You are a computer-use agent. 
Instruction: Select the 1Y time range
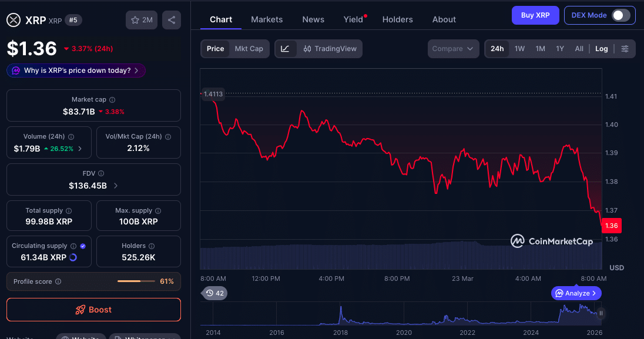pyautogui.click(x=560, y=49)
